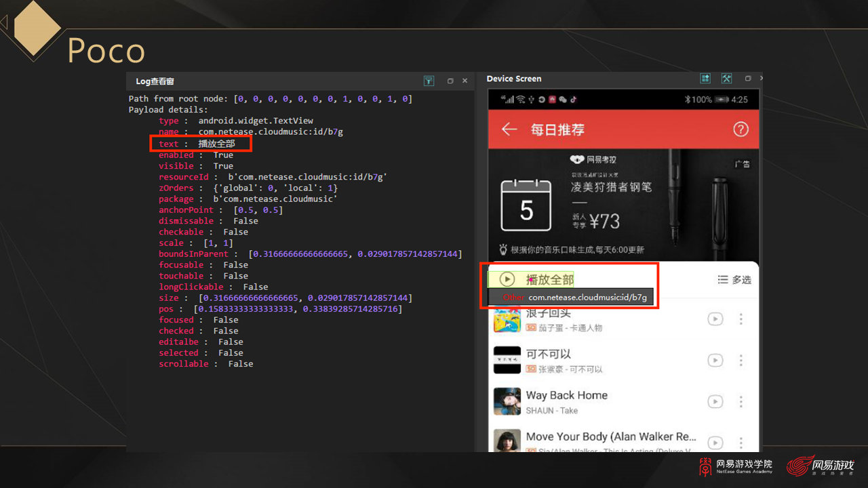Open the three-dot menu for Way Back Home
Screen dimensions: 868x488
[x=741, y=402]
